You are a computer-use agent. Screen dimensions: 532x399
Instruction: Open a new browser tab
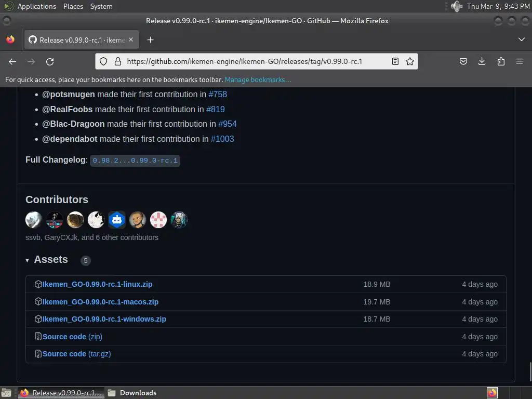[150, 40]
